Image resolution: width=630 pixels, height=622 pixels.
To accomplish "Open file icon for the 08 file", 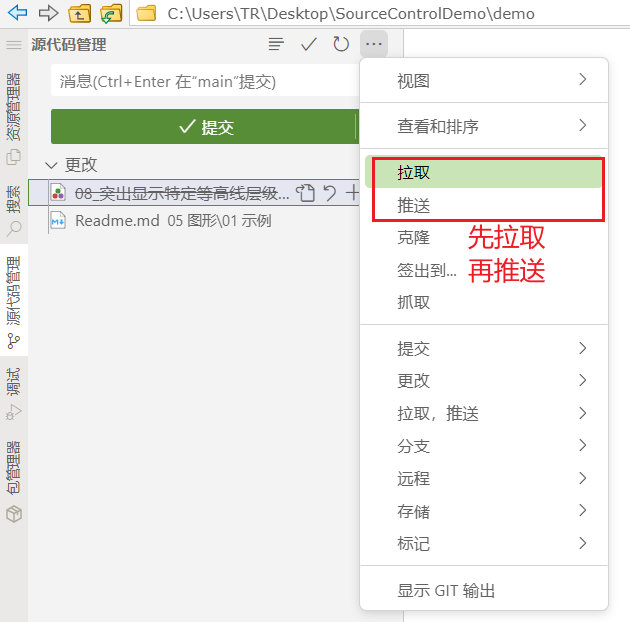I will point(307,193).
